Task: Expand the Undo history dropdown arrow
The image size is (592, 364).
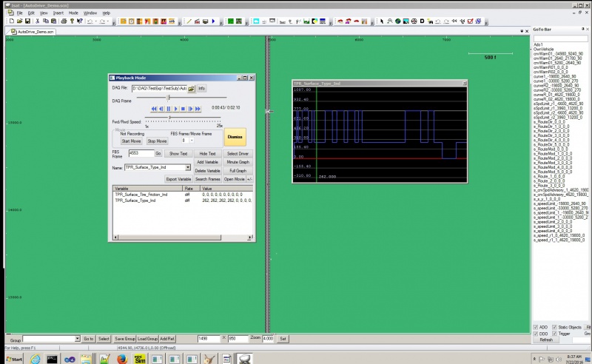Action: tap(96, 21)
